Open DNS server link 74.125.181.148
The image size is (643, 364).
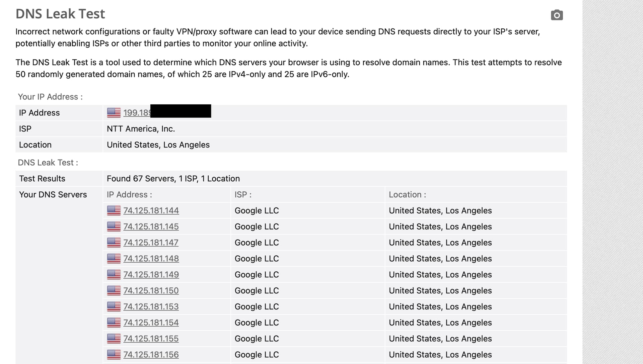click(151, 259)
